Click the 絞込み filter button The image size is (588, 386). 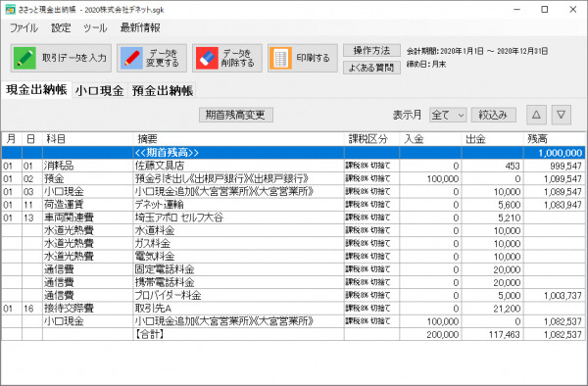pyautogui.click(x=494, y=115)
